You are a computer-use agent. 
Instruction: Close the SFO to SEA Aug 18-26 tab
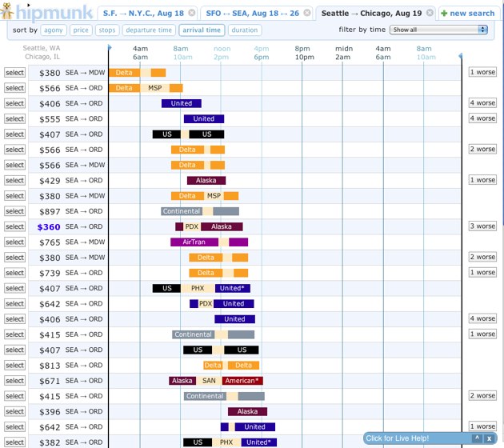pos(306,14)
